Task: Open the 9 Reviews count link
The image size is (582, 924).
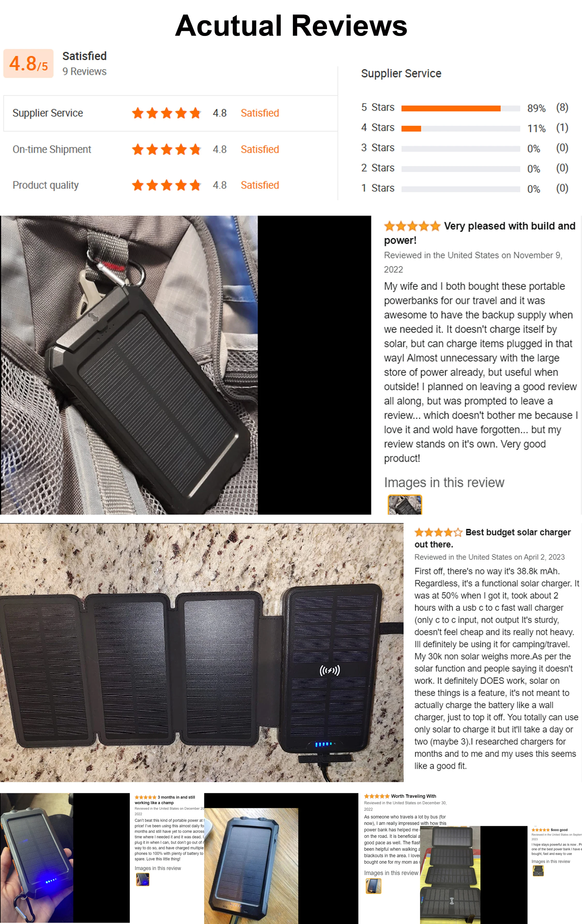Action: (x=84, y=72)
